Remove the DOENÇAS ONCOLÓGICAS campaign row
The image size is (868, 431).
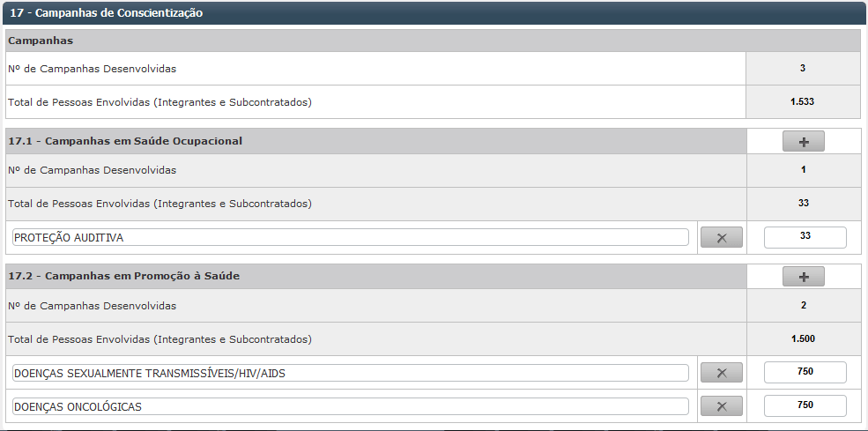[721, 406]
